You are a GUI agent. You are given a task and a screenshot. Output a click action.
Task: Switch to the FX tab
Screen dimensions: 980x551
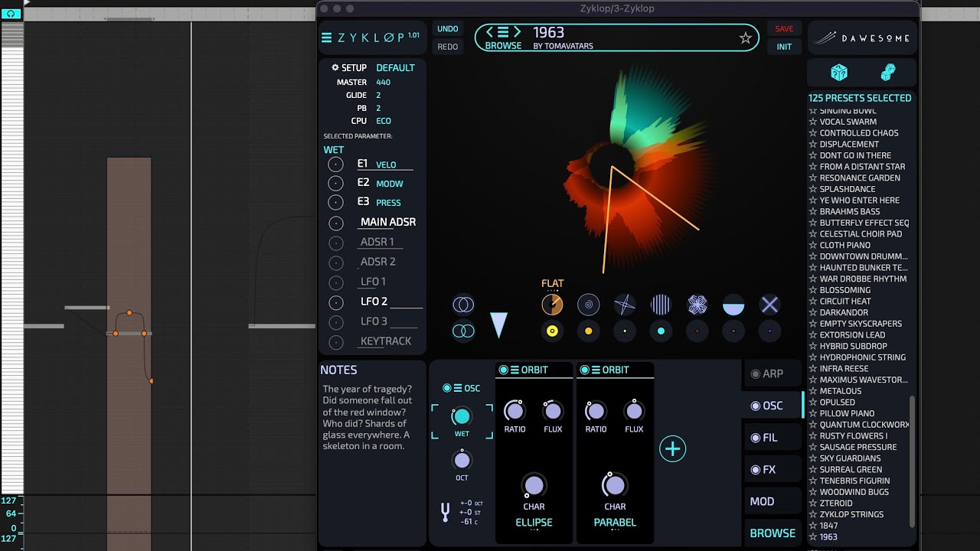772,469
